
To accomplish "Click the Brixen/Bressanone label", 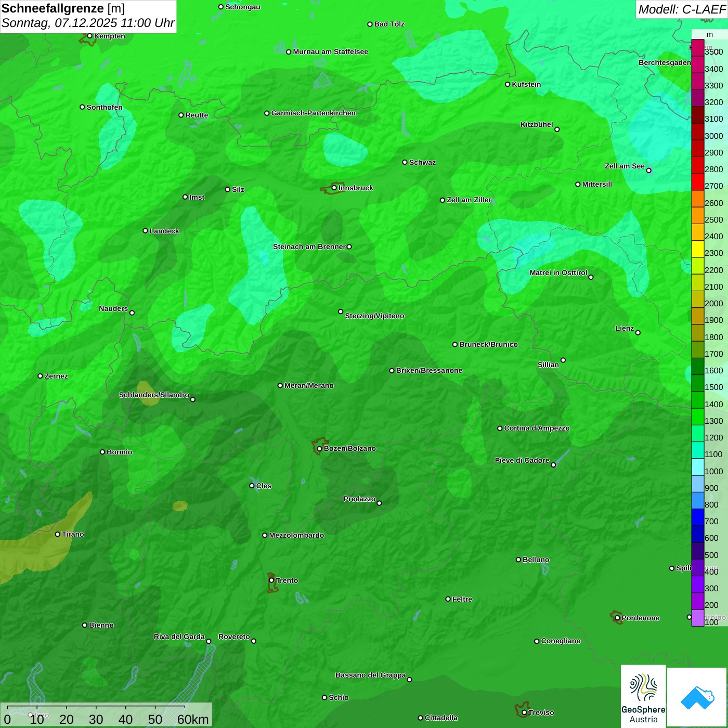I will pos(430,371).
